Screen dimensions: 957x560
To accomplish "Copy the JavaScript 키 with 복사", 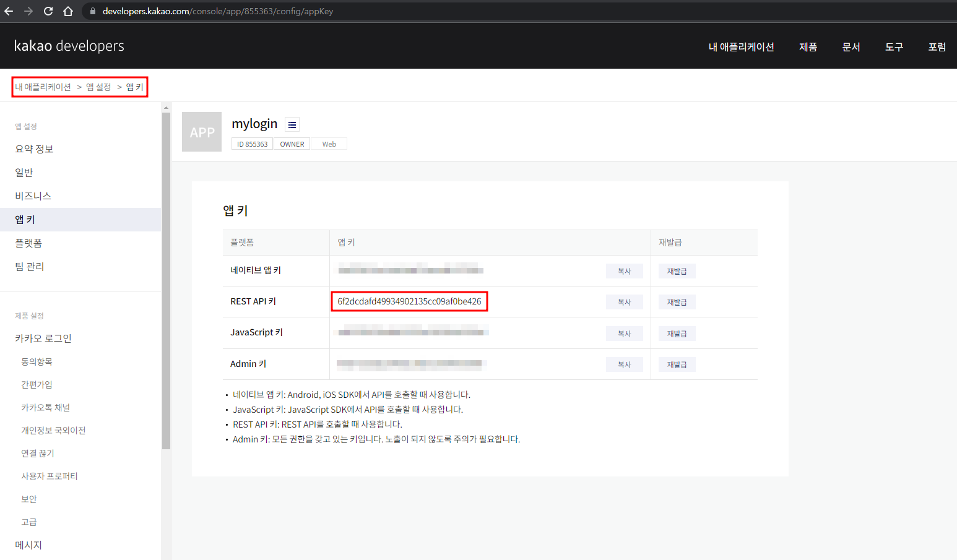I will (624, 334).
